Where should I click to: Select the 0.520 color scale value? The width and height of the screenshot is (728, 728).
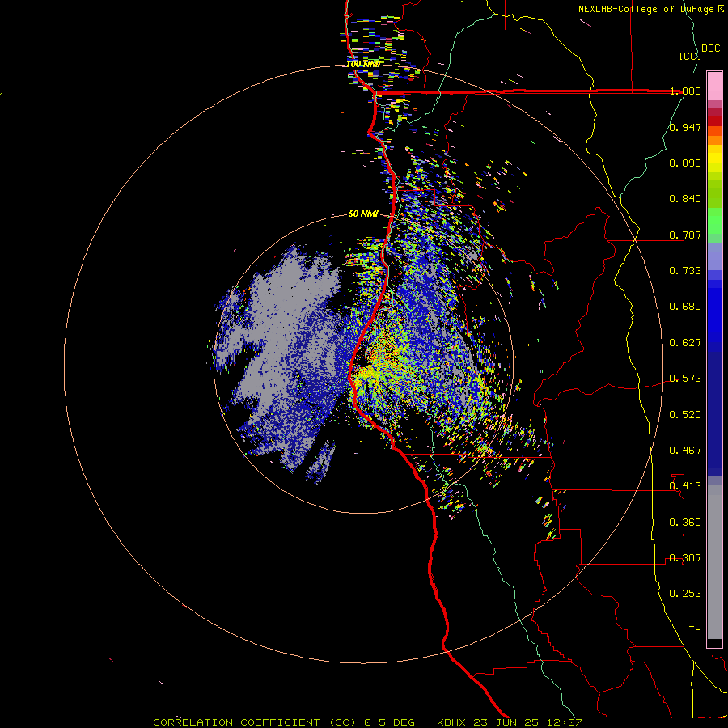(685, 415)
